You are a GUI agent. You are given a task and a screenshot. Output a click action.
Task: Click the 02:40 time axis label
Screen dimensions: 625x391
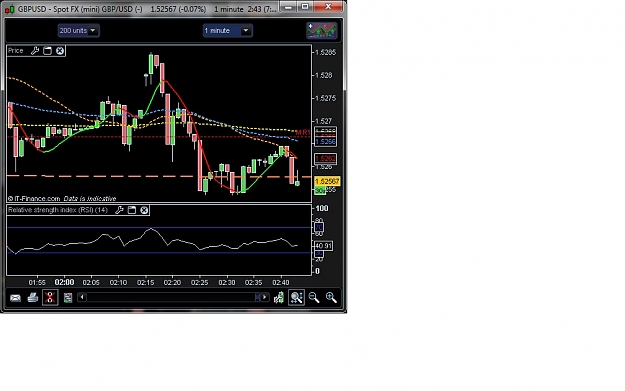pos(281,282)
